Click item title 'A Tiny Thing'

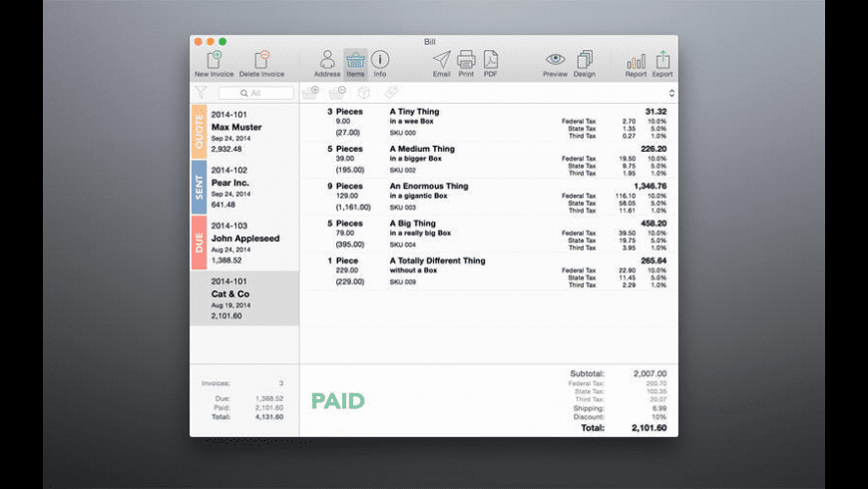(414, 112)
